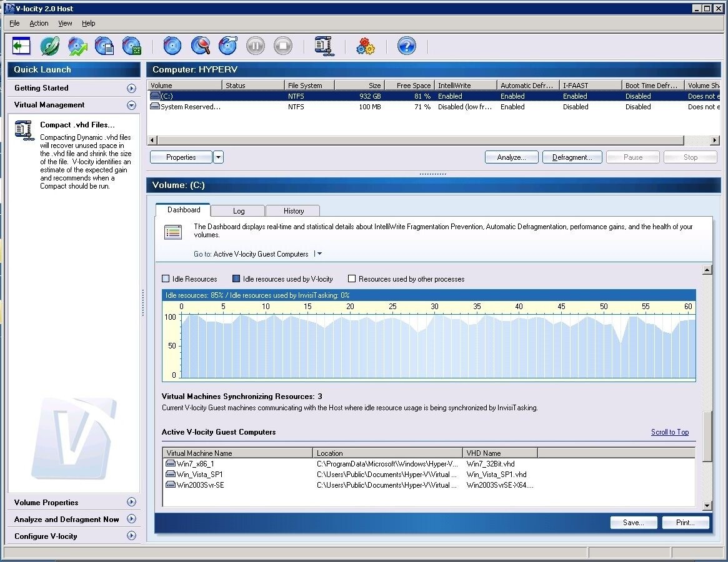The image size is (728, 562).
Task: Click the plain blue disk toolbar icon
Action: [172, 46]
